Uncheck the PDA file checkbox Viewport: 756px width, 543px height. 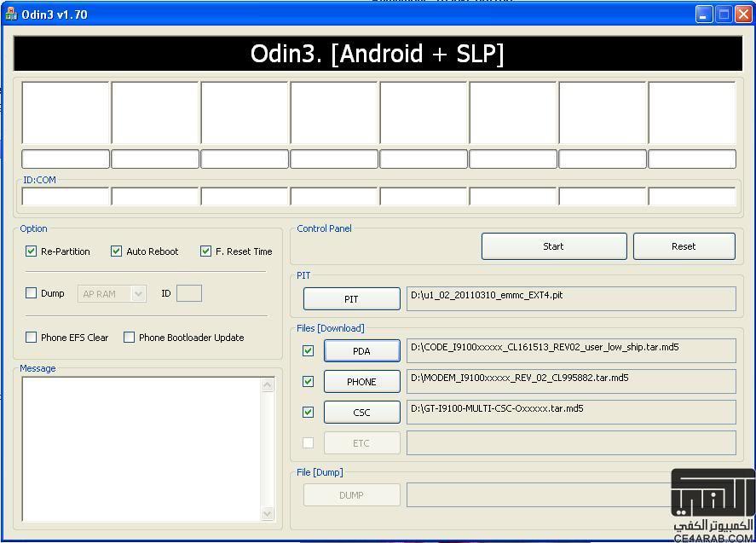click(x=308, y=350)
